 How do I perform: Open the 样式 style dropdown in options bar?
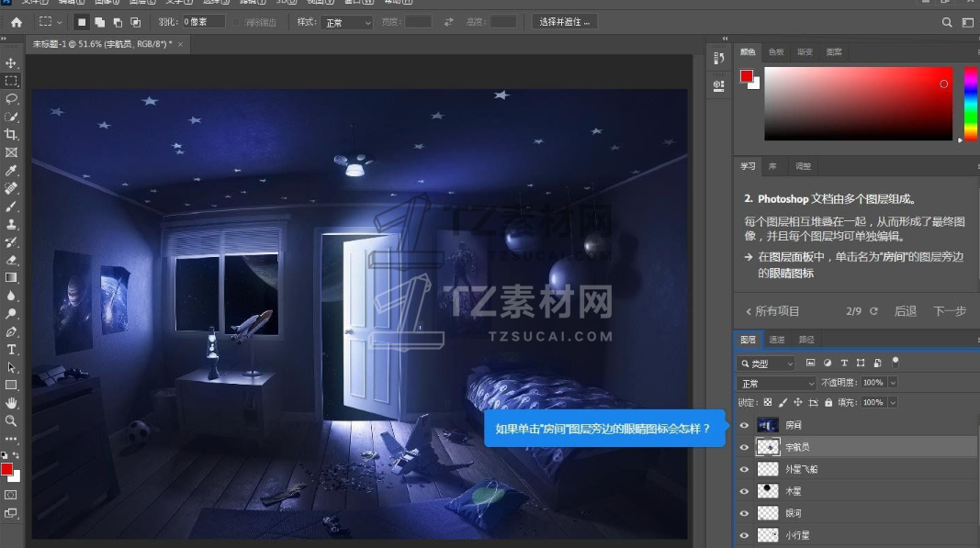point(348,21)
